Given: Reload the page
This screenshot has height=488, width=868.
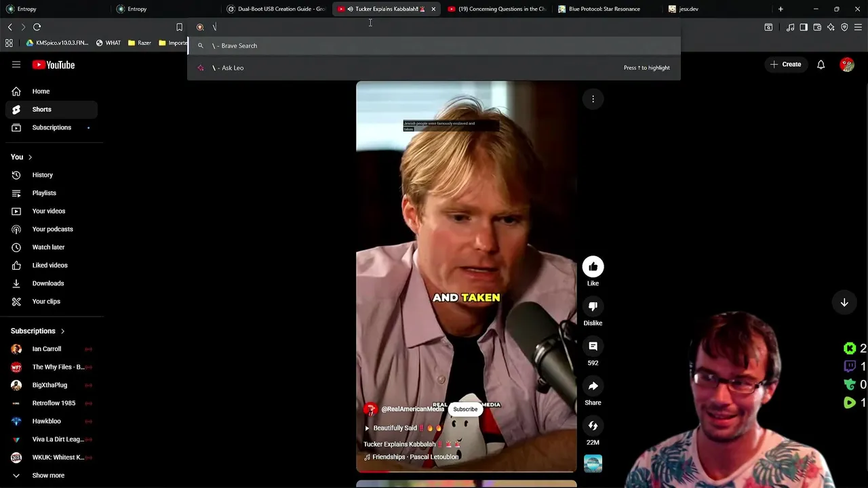Looking at the screenshot, I should [37, 27].
